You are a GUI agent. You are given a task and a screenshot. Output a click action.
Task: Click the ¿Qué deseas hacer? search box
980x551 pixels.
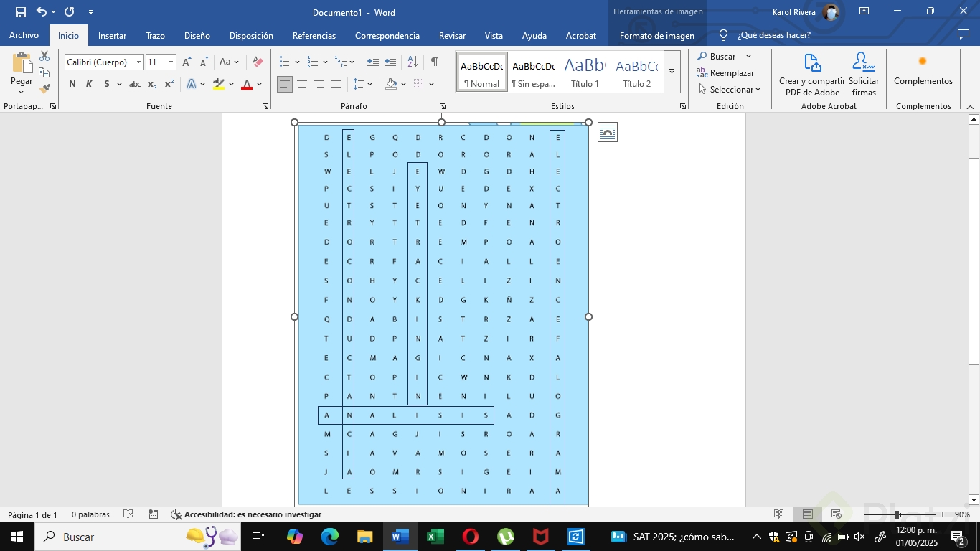coord(774,35)
